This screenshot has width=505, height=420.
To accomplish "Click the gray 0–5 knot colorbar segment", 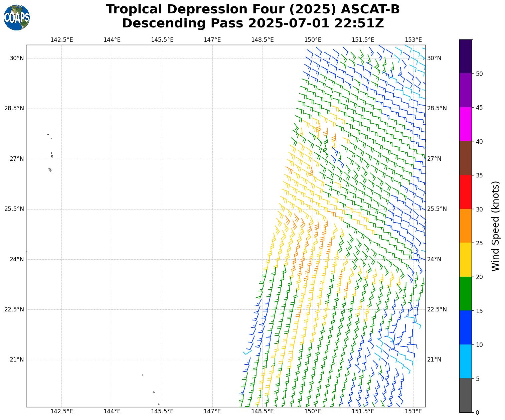I will point(465,395).
